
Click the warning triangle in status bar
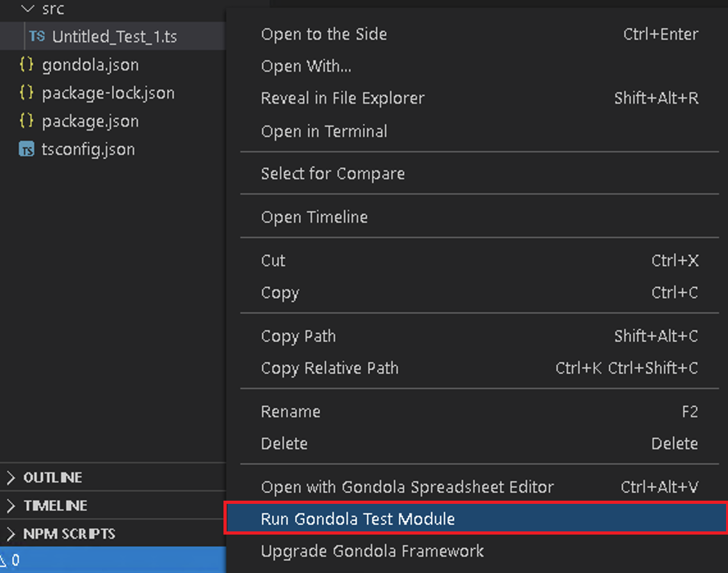(3, 560)
